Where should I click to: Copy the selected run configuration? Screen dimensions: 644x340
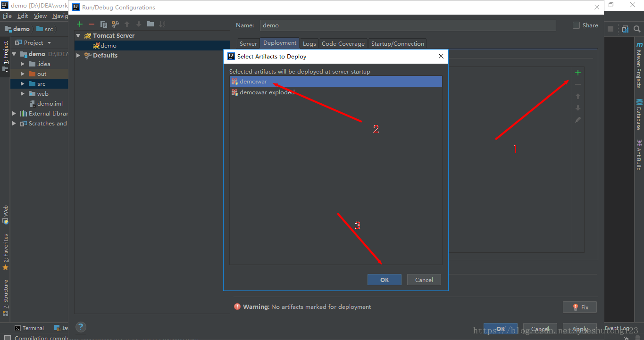[x=103, y=24]
